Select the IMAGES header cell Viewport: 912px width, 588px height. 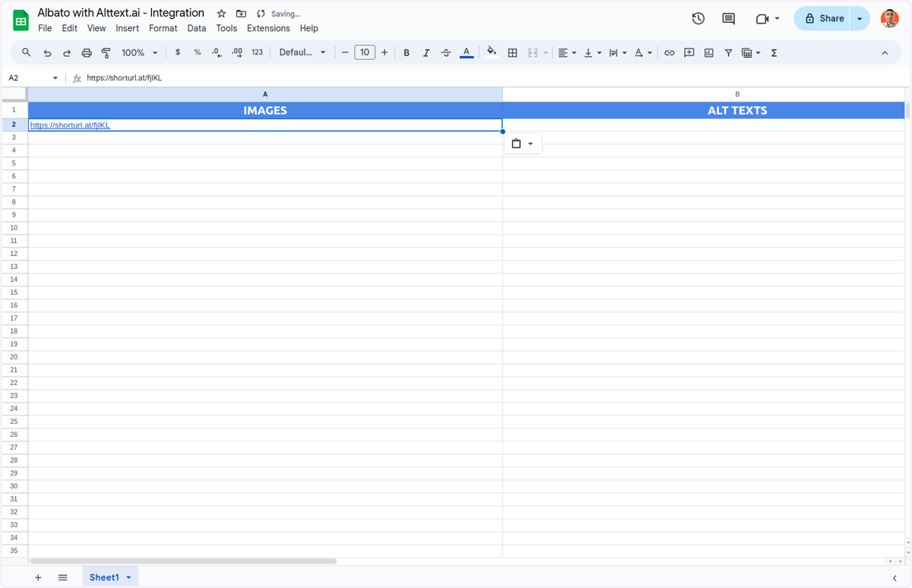(x=265, y=110)
